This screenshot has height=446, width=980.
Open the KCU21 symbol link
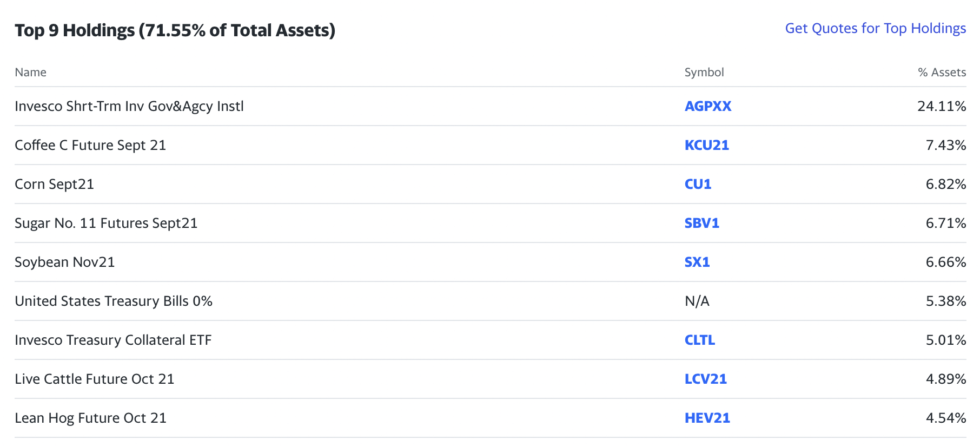[707, 145]
